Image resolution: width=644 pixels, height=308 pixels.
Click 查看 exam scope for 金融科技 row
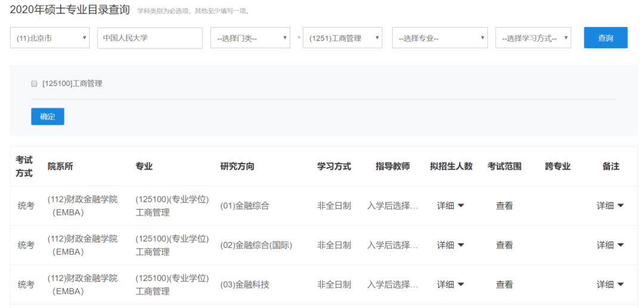(x=504, y=285)
